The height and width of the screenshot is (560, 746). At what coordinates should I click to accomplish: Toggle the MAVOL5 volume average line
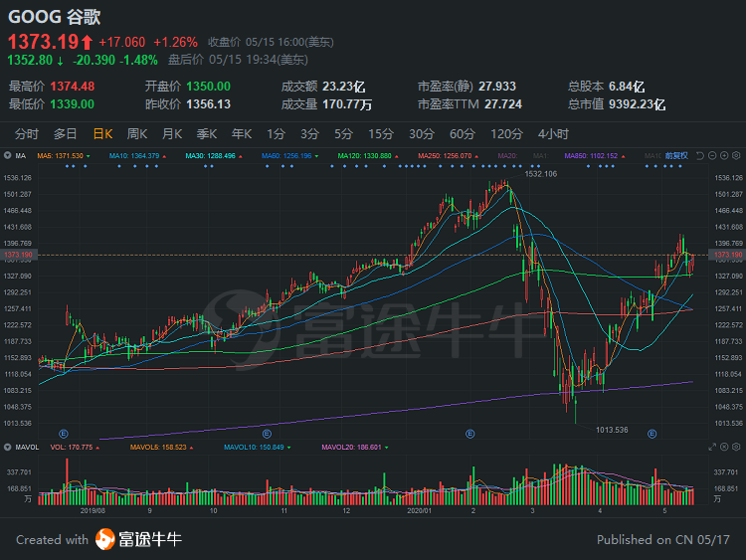(x=155, y=447)
